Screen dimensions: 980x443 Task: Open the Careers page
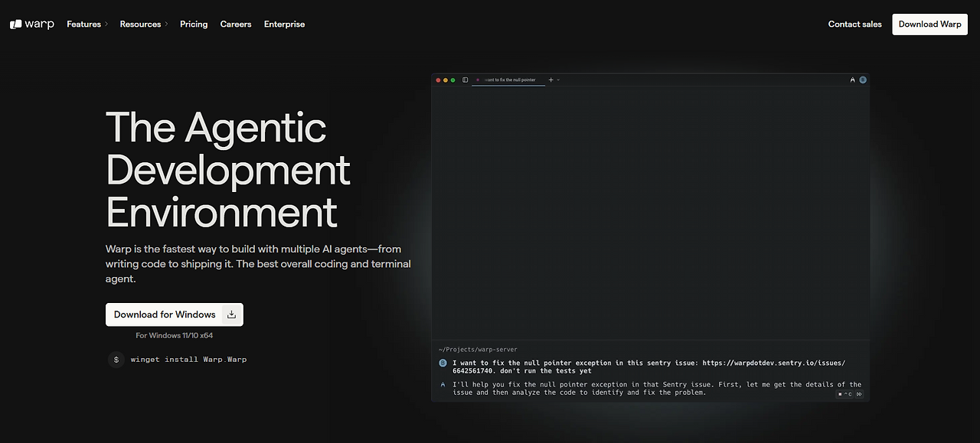click(236, 24)
